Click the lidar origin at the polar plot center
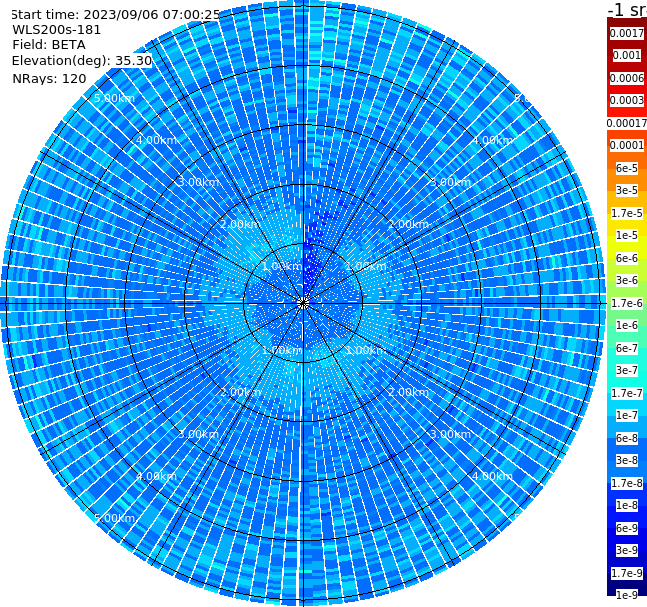Screen dimensions: 647x607 [x=303, y=304]
